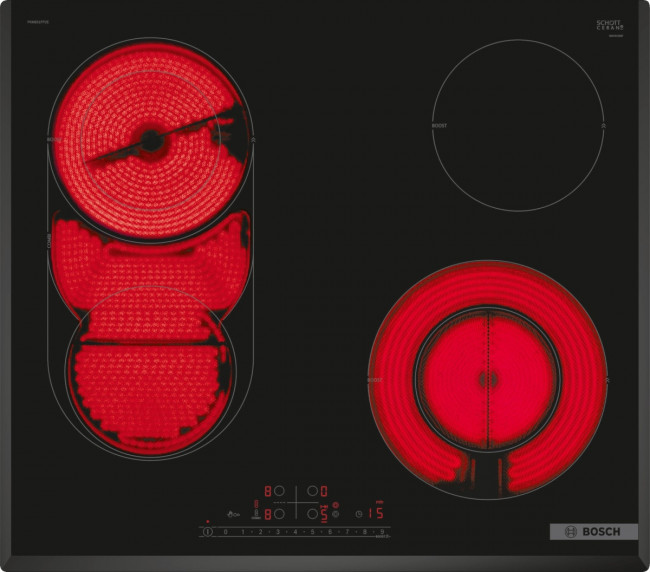This screenshot has width=650, height=572.
Task: Set heat level 5 on slider
Action: pyautogui.click(x=311, y=533)
